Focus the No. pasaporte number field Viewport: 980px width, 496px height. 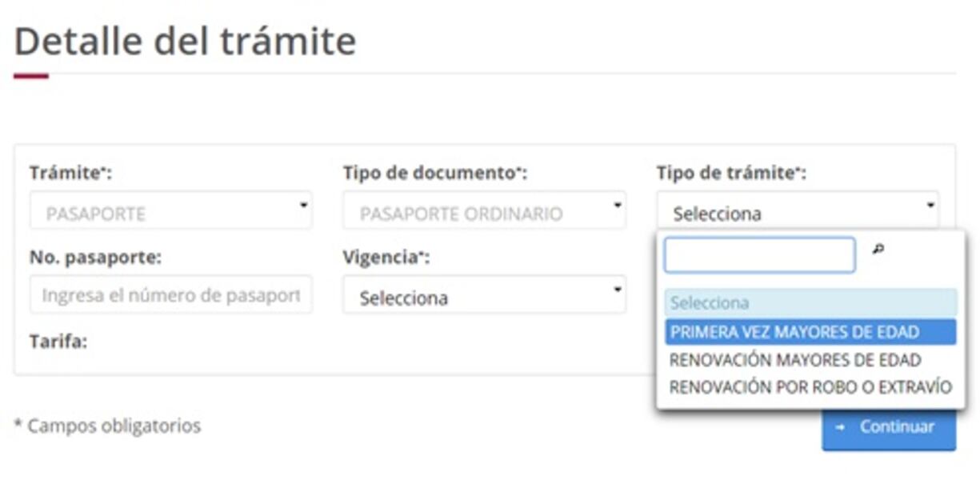[x=171, y=294]
